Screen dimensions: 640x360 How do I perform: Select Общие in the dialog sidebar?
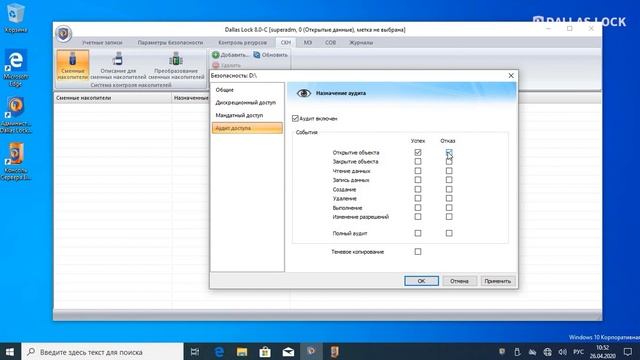(247, 90)
